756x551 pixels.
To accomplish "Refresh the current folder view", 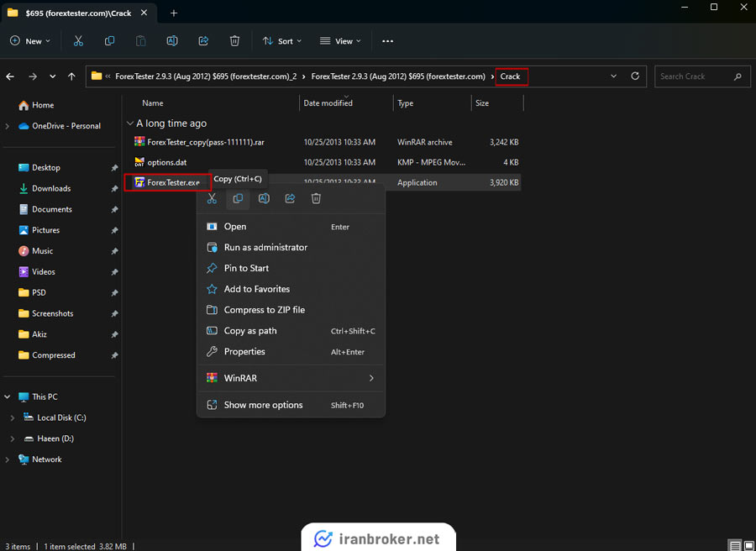I will click(x=635, y=76).
